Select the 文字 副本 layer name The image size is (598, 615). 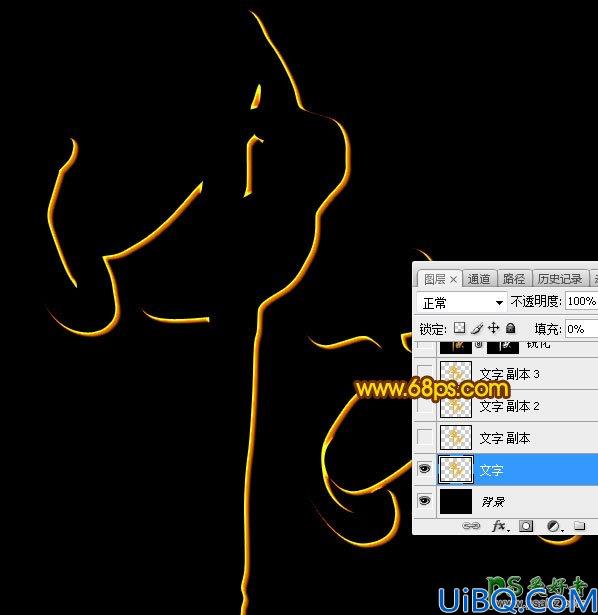coord(505,438)
